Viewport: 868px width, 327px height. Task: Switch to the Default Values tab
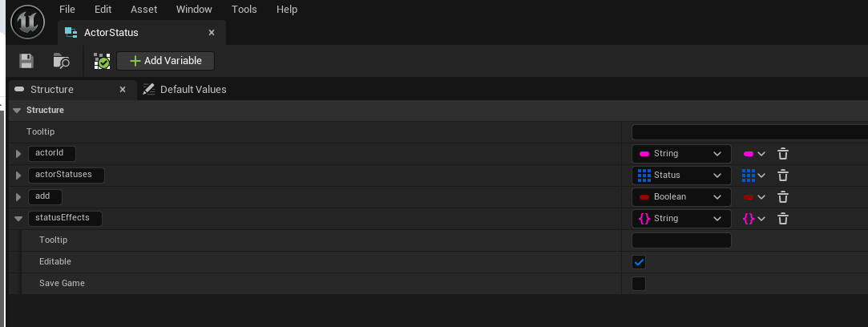[185, 90]
